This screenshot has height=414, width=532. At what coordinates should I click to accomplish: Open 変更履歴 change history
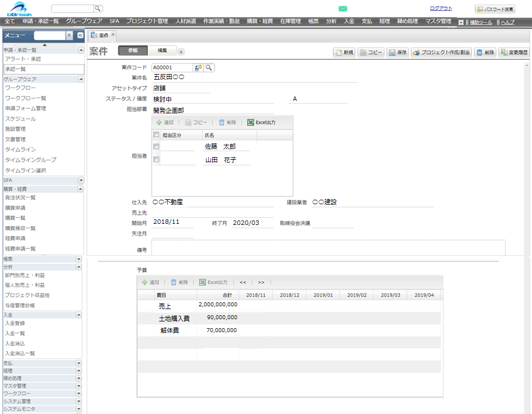[511, 52]
